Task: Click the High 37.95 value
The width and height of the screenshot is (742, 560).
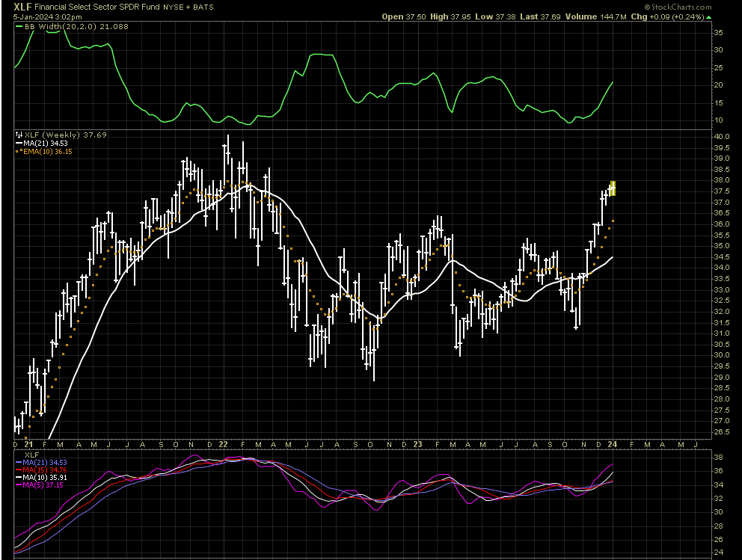Action: pos(450,16)
